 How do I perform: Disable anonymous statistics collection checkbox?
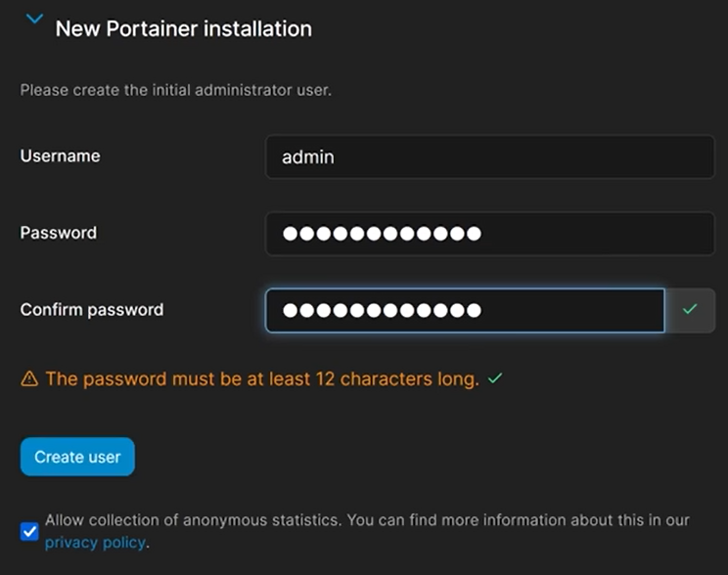tap(29, 532)
